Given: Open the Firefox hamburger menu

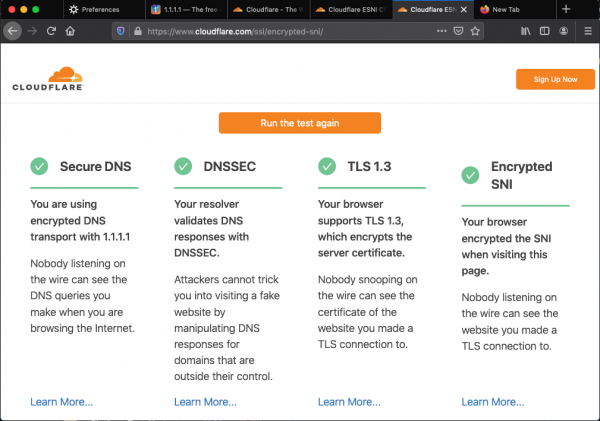Looking at the screenshot, I should 587,31.
